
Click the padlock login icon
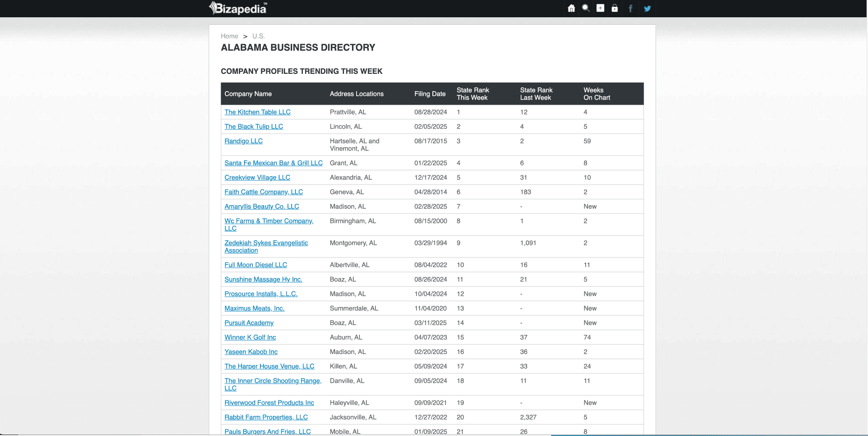click(615, 8)
